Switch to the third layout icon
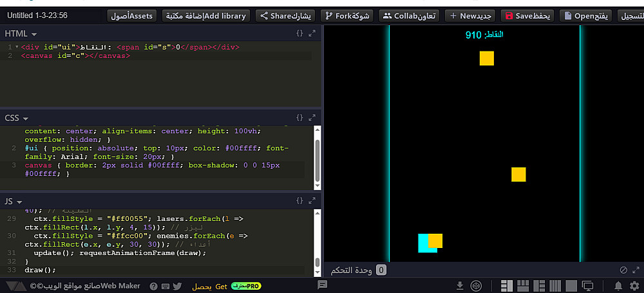The width and height of the screenshot is (644, 293). (x=539, y=286)
